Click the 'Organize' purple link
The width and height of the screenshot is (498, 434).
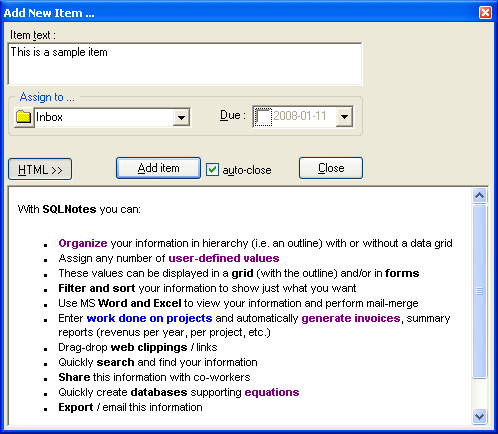pos(83,243)
